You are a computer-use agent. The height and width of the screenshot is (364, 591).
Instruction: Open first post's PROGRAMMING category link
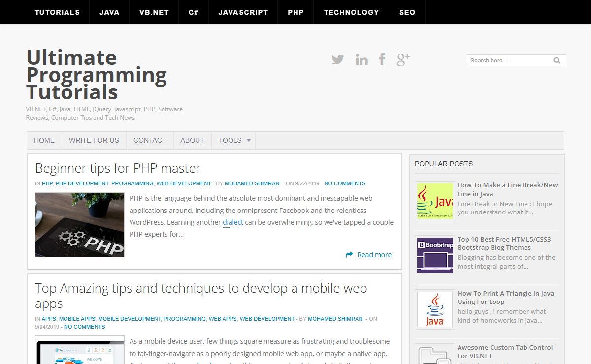(132, 183)
